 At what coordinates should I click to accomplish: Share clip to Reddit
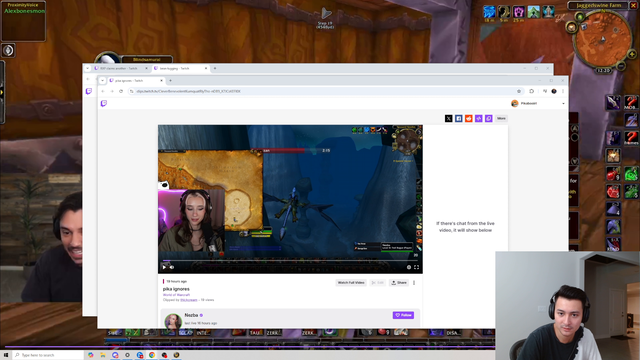pos(469,118)
